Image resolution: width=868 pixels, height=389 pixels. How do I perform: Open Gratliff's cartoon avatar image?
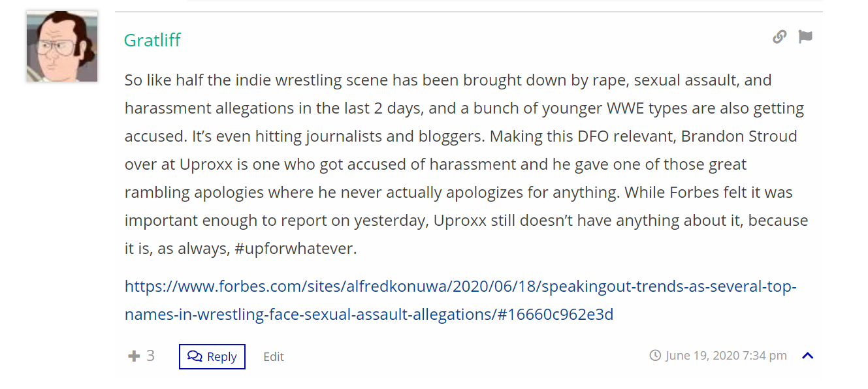click(x=62, y=46)
